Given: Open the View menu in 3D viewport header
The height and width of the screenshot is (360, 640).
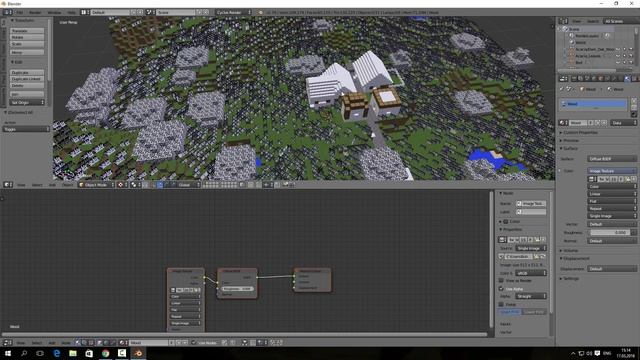Looking at the screenshot, I should (x=21, y=185).
